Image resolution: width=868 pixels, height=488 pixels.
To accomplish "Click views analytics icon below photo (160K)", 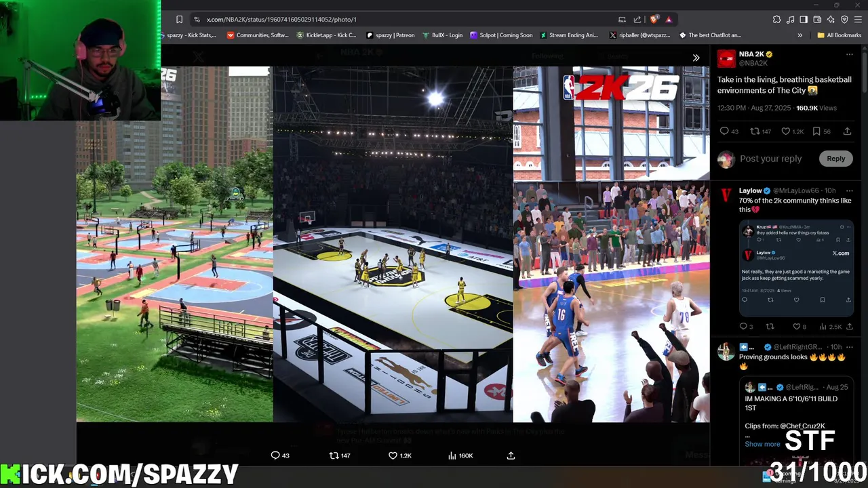I will tap(460, 455).
